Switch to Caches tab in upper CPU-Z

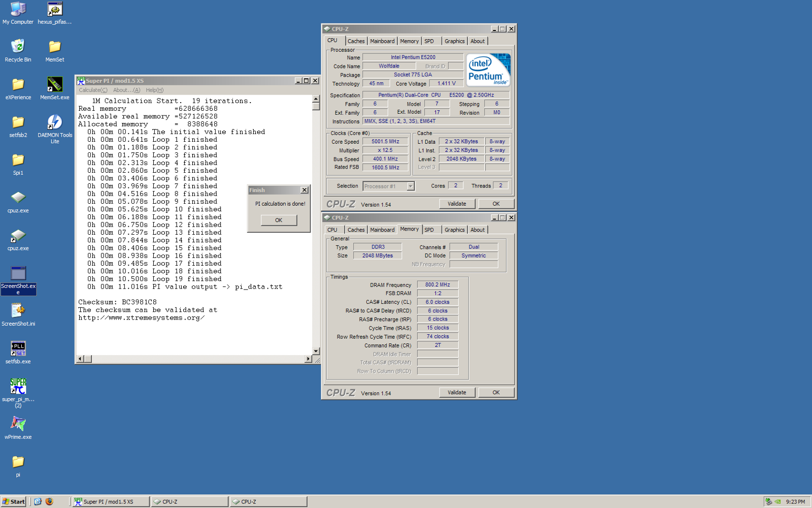coord(356,41)
